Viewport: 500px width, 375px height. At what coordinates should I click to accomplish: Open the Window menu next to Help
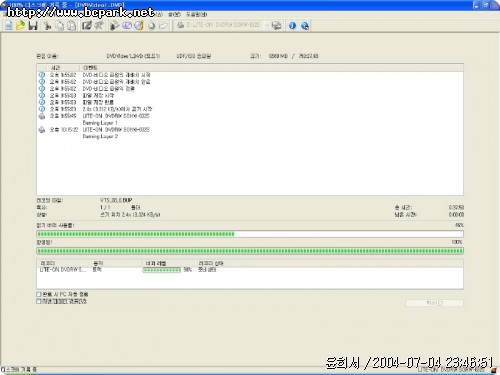click(x=174, y=14)
